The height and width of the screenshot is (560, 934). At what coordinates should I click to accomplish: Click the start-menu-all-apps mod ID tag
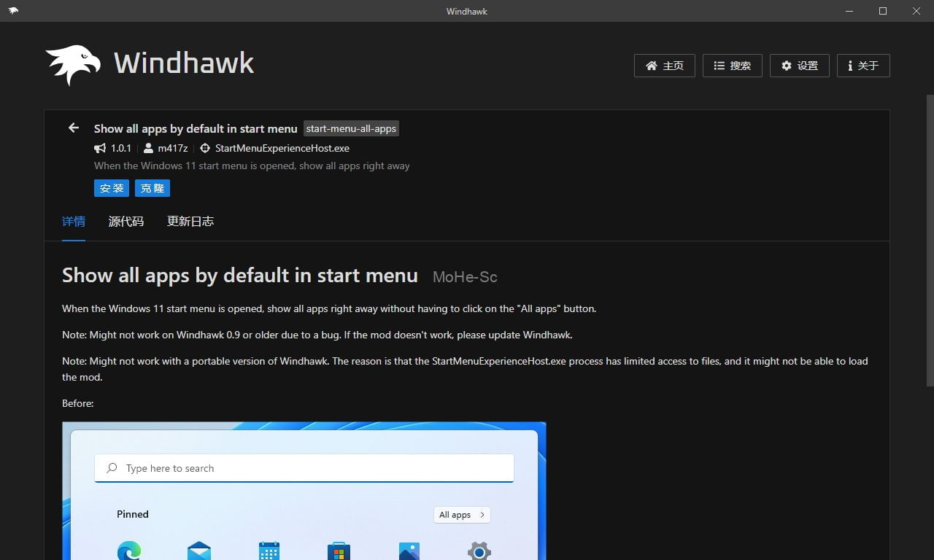coord(351,128)
